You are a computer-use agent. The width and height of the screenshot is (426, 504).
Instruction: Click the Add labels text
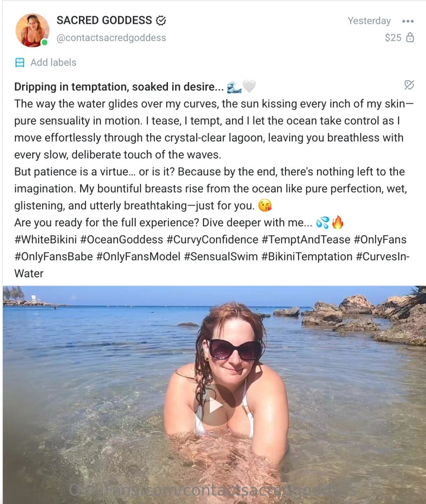pos(53,63)
